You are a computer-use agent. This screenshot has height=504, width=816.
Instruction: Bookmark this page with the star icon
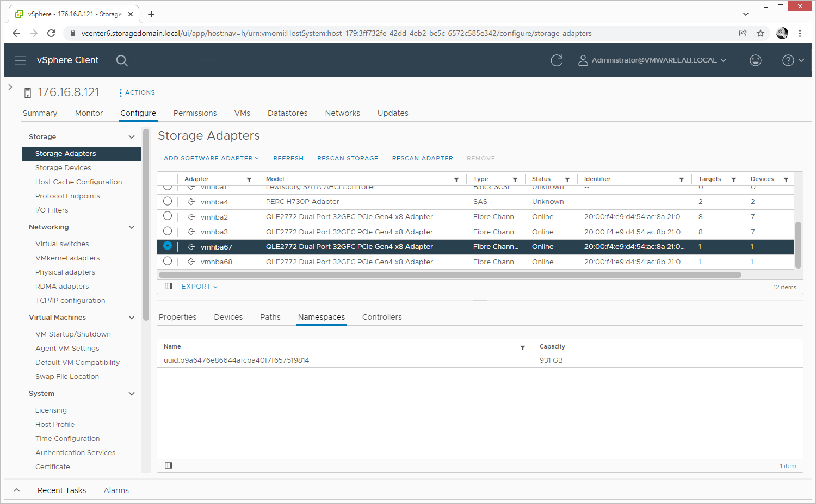tap(761, 33)
